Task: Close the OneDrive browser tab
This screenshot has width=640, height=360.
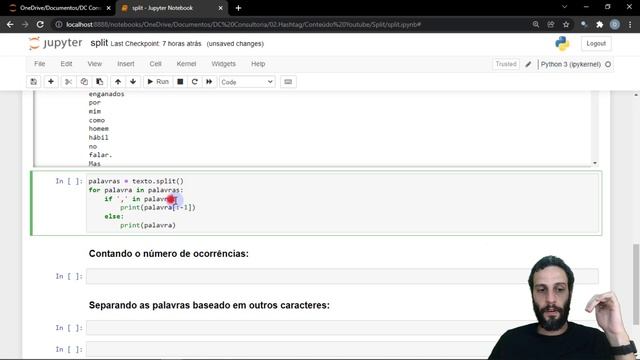Action: tap(109, 8)
